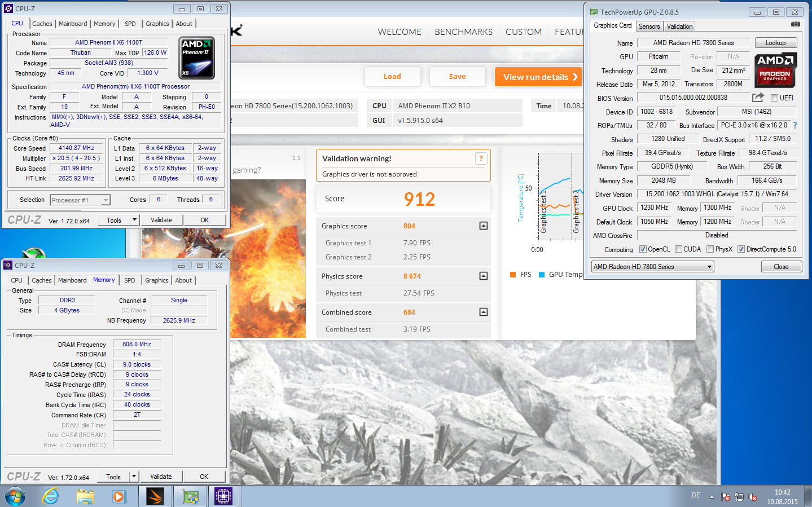Click the Action Center flag tray icon
Image resolution: width=812 pixels, height=507 pixels.
tap(726, 497)
